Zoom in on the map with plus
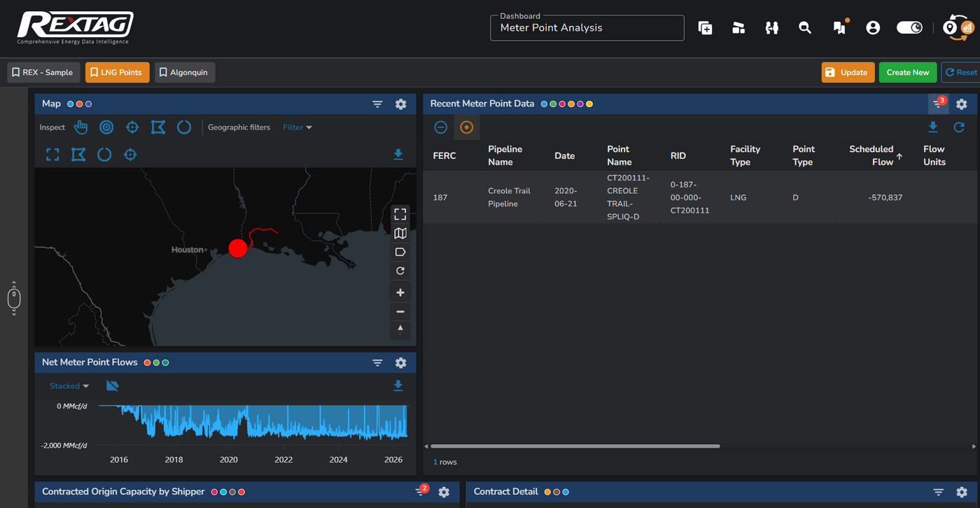The image size is (980, 508). tap(400, 292)
